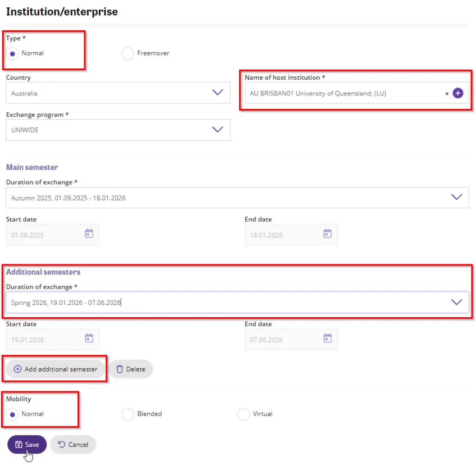Click the plus icon beside host institution field
Viewport: 476px width, 466px height.
point(457,93)
